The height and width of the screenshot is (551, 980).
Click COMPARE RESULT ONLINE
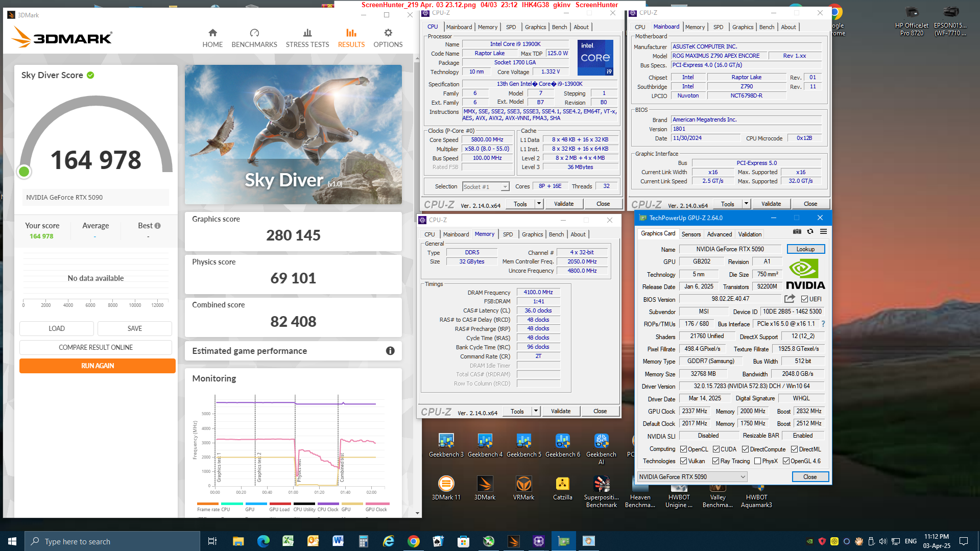pos(95,347)
